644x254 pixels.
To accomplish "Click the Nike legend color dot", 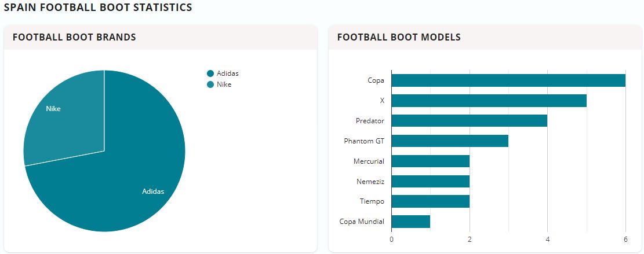I will [x=210, y=84].
